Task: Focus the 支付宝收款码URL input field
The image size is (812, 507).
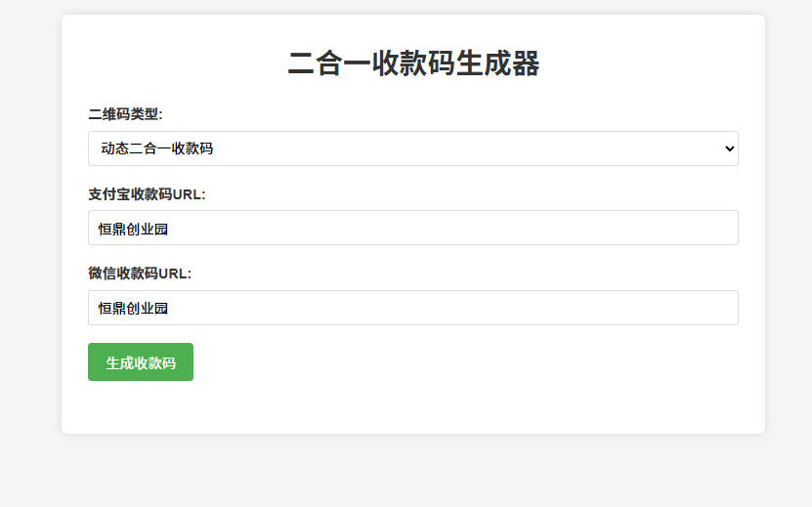Action: point(412,228)
